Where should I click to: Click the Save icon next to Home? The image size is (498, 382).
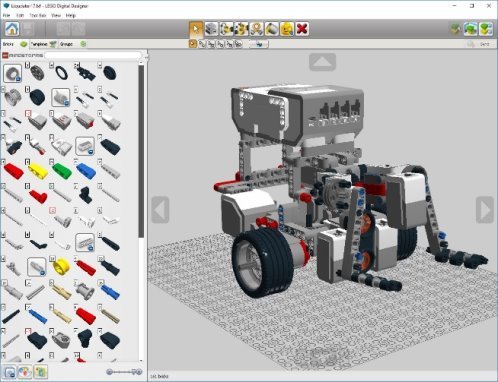28,29
